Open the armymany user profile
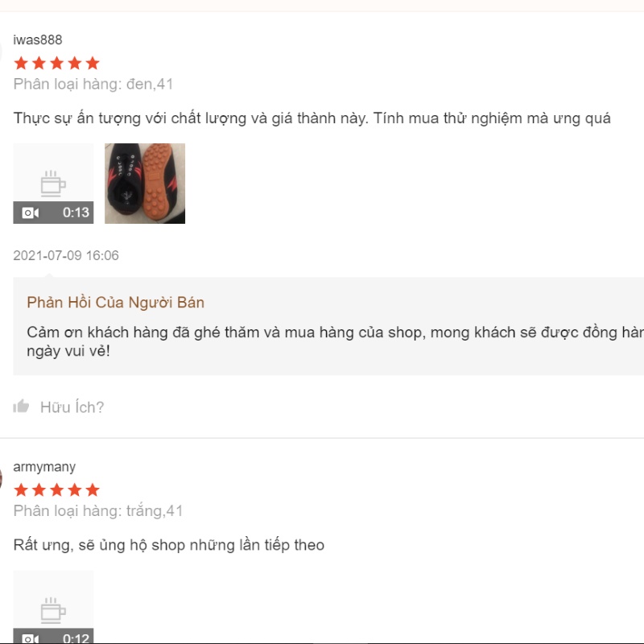This screenshot has height=644, width=644. pos(44,467)
